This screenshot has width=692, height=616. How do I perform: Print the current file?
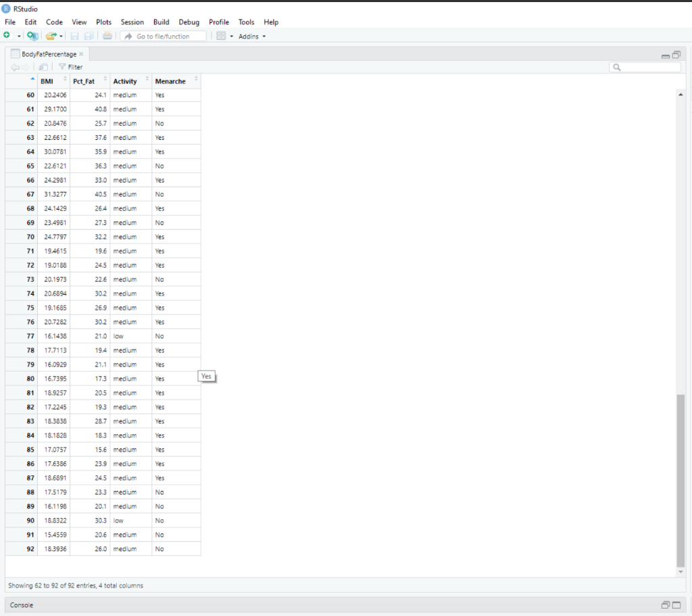pos(107,36)
